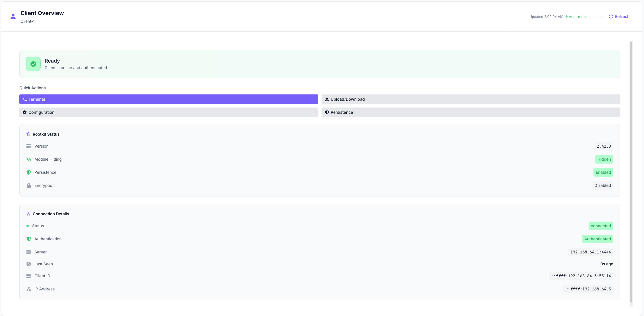The height and width of the screenshot is (316, 644).
Task: Click the Server row label
Action: click(x=41, y=252)
